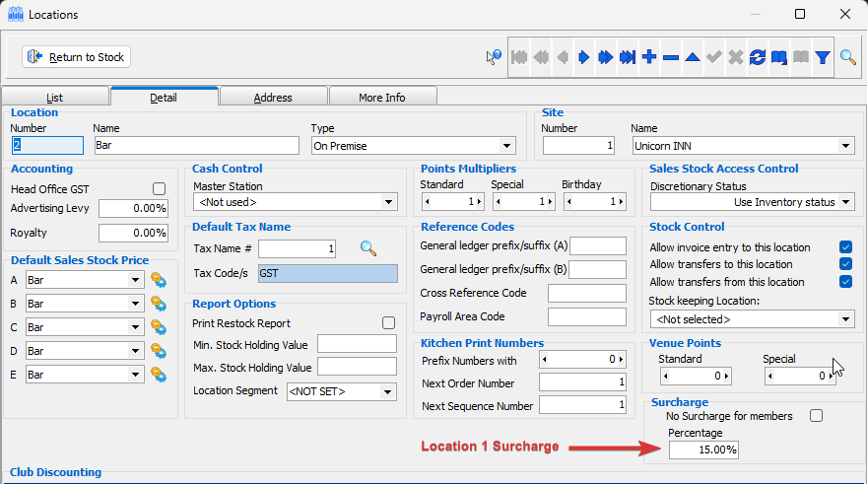868x484 pixels.
Task: Click the Advertising Levy field
Action: tap(133, 208)
